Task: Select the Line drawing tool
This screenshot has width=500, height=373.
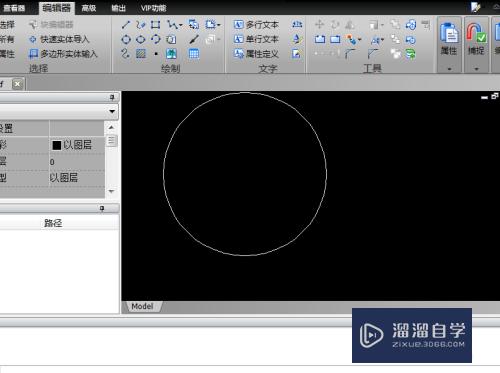Action: [126, 24]
